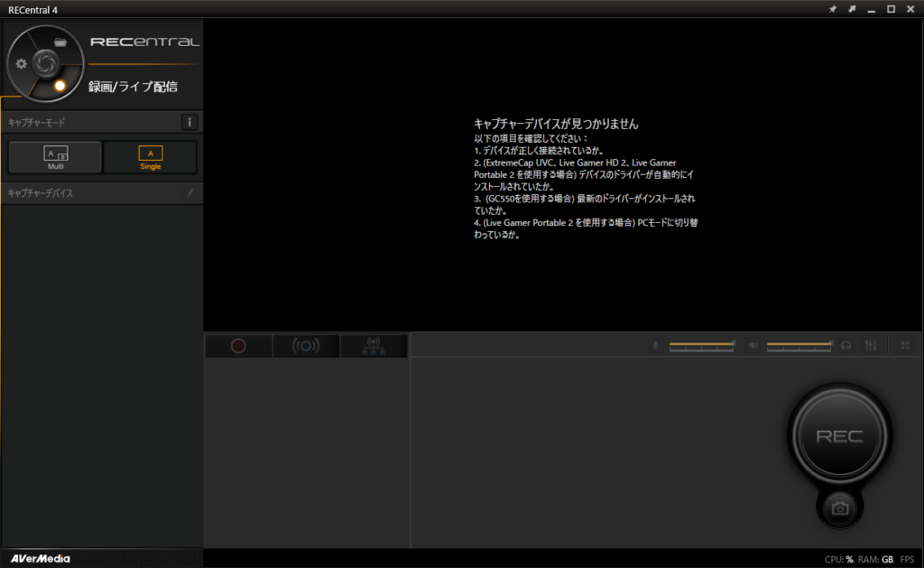Open the file folder section on the dial
The height and width of the screenshot is (568, 924).
pos(60,42)
